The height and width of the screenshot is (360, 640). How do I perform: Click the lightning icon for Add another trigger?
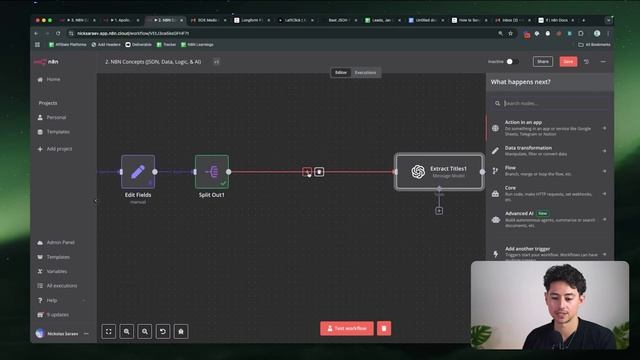(x=496, y=254)
